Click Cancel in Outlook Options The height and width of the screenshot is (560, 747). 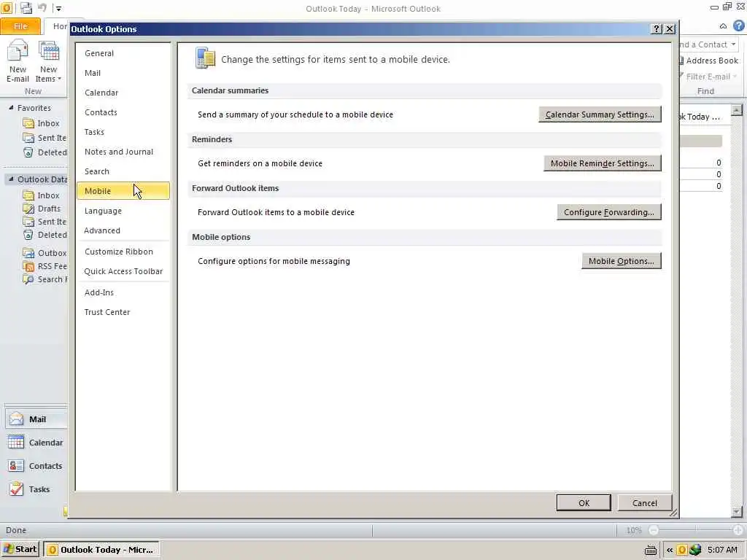pos(645,503)
